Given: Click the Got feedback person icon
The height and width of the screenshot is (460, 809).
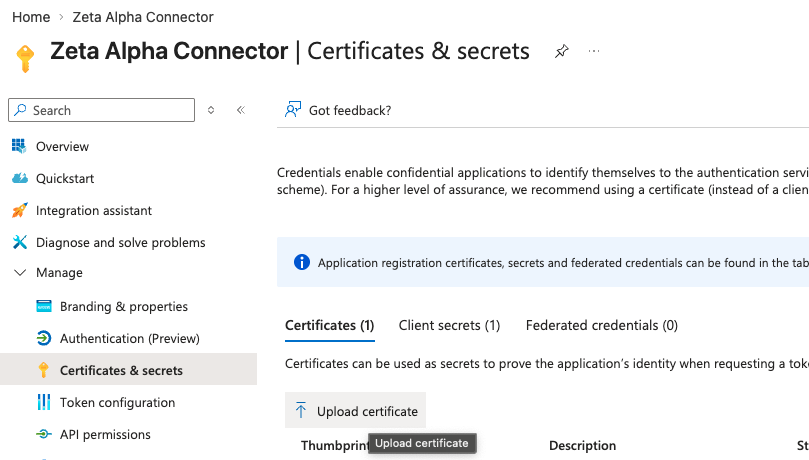Looking at the screenshot, I should [293, 110].
